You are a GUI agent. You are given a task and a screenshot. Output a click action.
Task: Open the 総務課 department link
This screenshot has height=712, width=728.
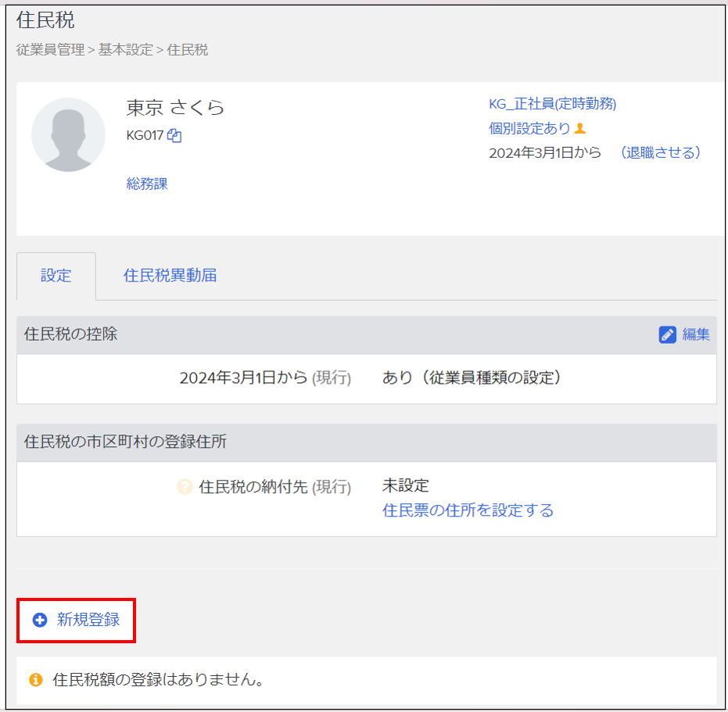(147, 184)
